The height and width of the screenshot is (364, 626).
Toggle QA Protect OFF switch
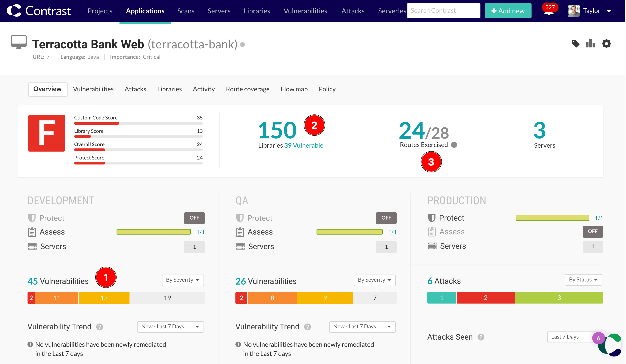386,218
